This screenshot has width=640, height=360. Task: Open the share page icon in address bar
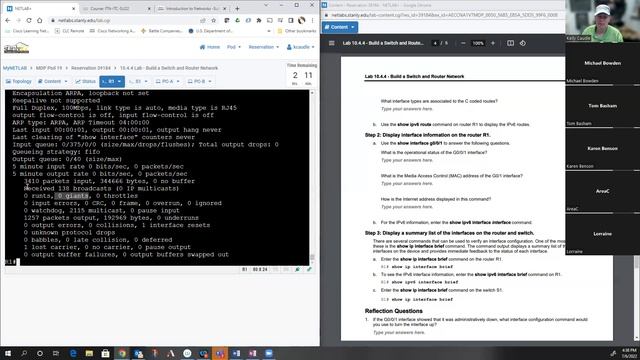[x=203, y=20]
